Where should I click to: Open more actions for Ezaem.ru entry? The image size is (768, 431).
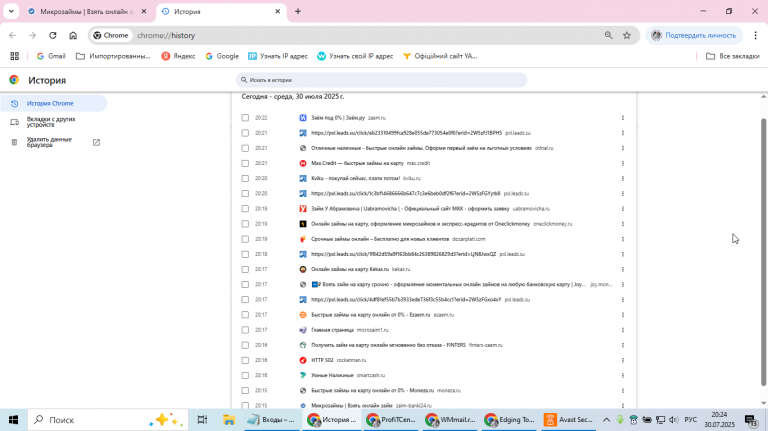[x=623, y=314]
